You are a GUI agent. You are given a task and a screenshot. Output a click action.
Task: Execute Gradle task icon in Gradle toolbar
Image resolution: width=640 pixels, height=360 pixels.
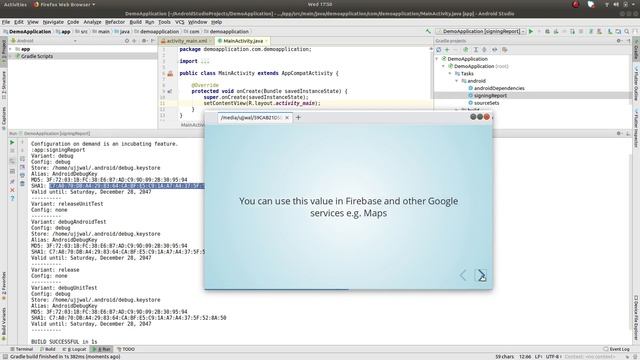[x=466, y=50]
